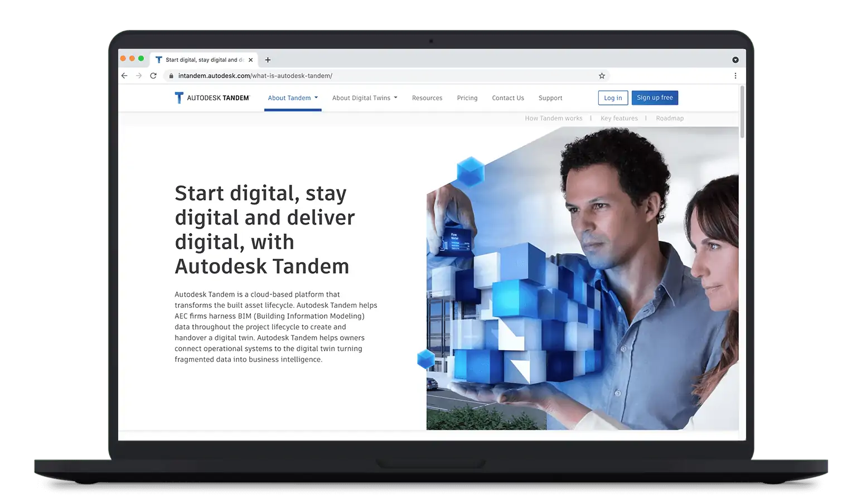Bookmark this page with the star icon
842x504 pixels.
click(602, 76)
